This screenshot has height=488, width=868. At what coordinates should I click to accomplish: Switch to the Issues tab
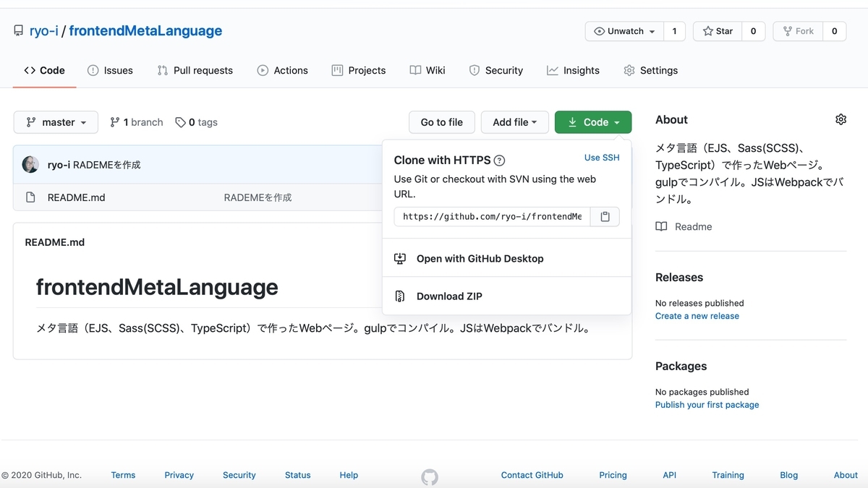110,70
